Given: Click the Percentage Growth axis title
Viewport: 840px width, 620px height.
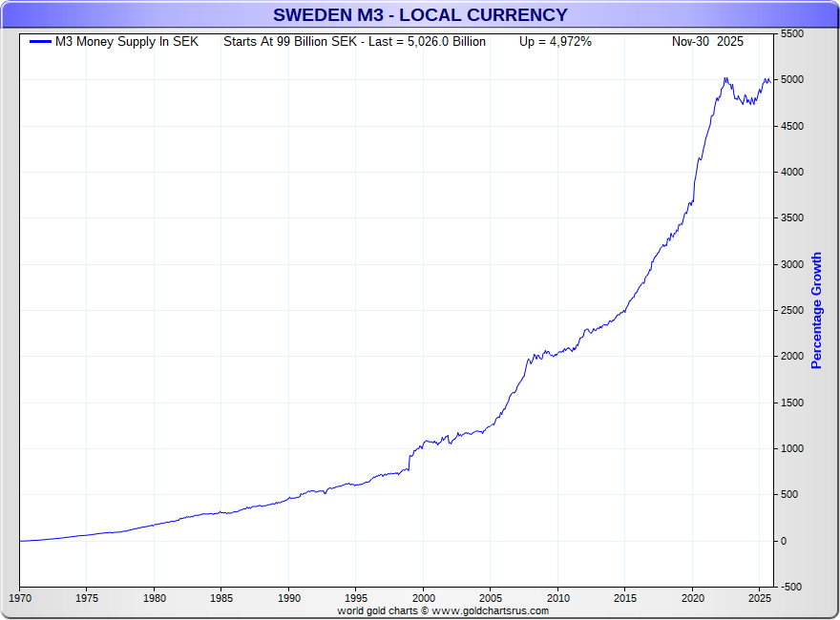Looking at the screenshot, I should click(816, 311).
